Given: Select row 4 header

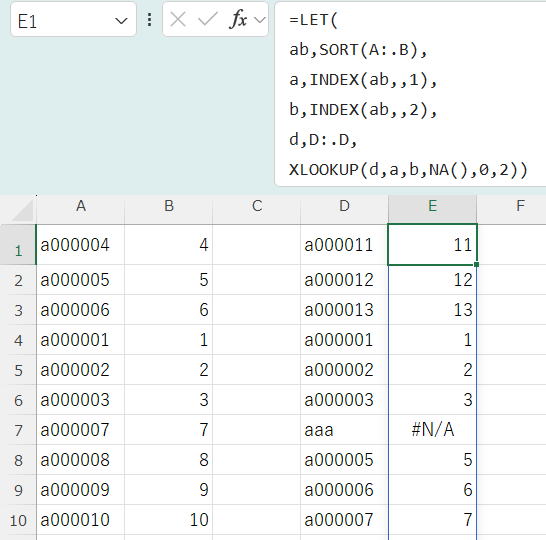Looking at the screenshot, I should coord(18,340).
